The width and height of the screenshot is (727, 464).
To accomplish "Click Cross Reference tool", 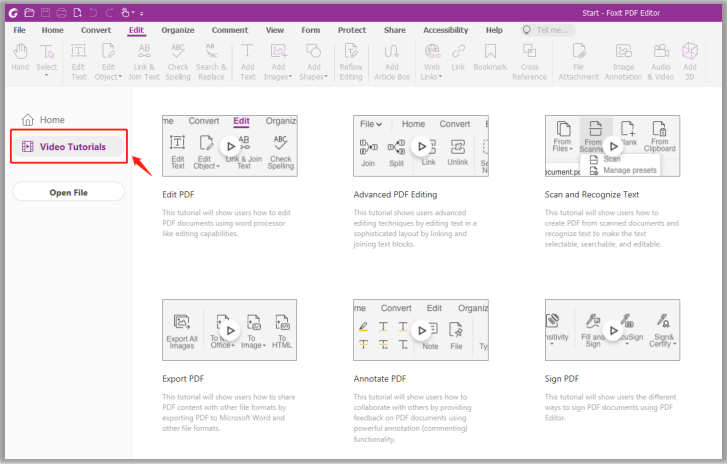I will (529, 62).
